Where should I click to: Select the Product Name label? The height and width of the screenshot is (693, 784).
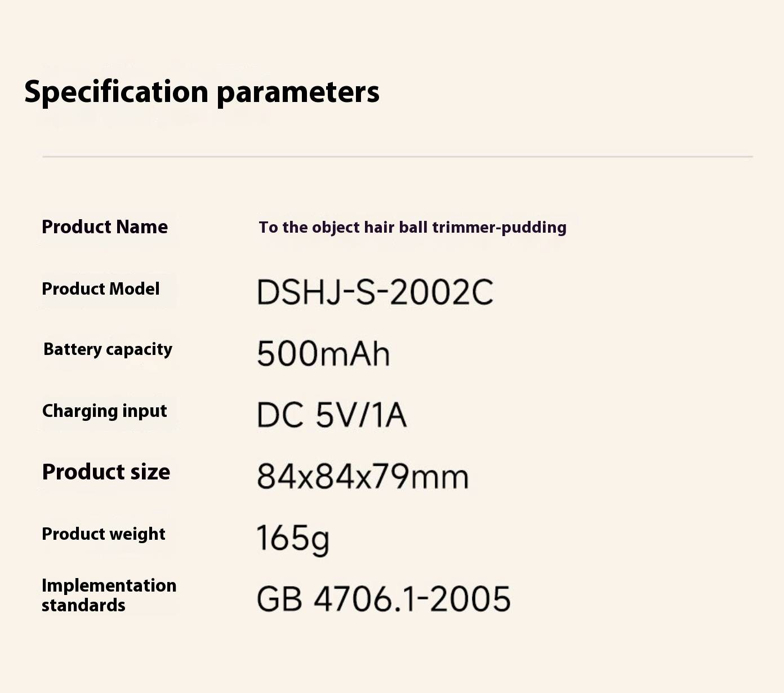tap(105, 226)
